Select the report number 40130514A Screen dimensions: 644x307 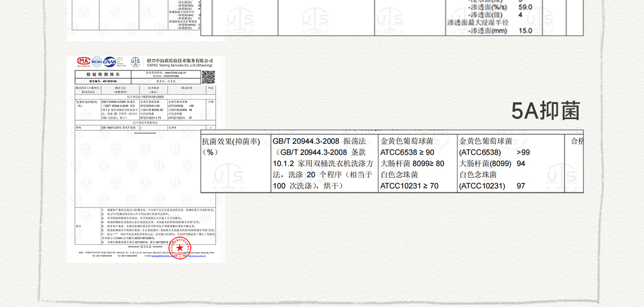110,81
